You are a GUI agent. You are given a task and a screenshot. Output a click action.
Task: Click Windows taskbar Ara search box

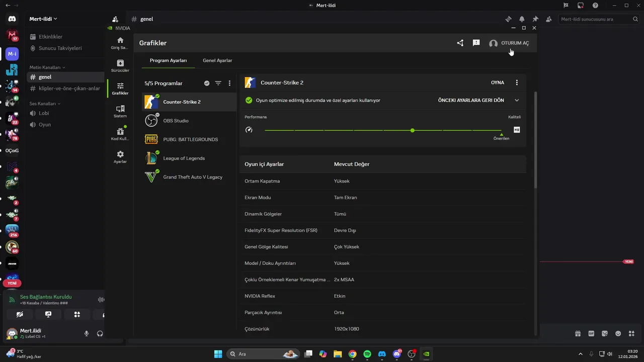click(x=264, y=354)
